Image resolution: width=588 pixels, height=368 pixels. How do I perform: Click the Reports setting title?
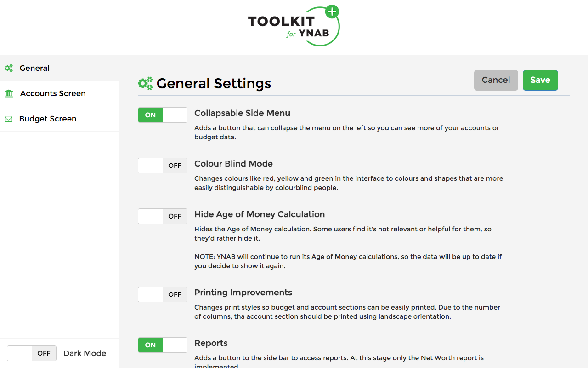point(211,343)
